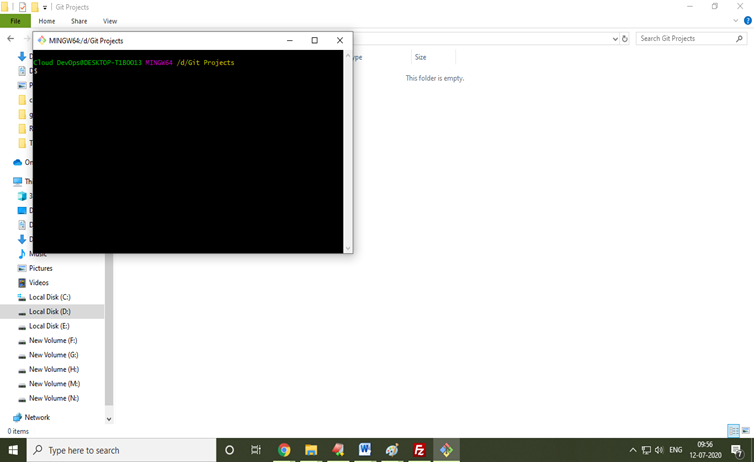This screenshot has width=754, height=462.
Task: Expand the address bar history dropdown
Action: pyautogui.click(x=614, y=39)
